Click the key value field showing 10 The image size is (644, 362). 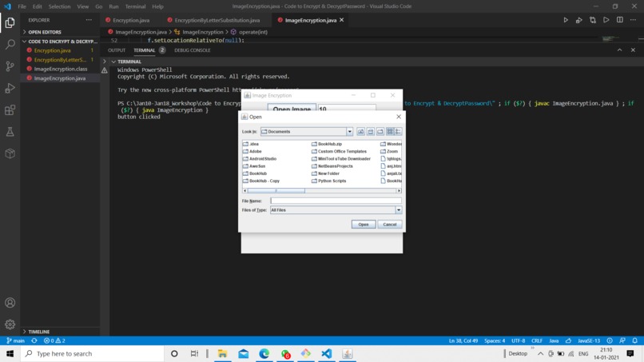click(347, 108)
